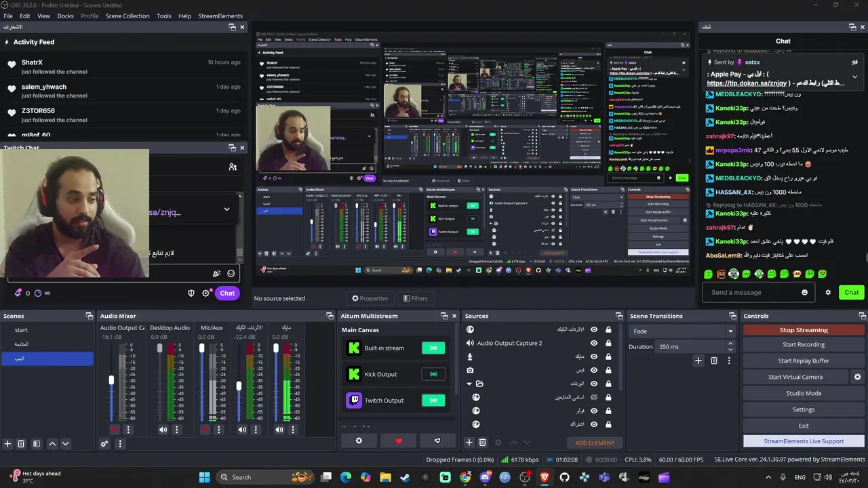Hide the Audio Output Capture 2 source

594,343
